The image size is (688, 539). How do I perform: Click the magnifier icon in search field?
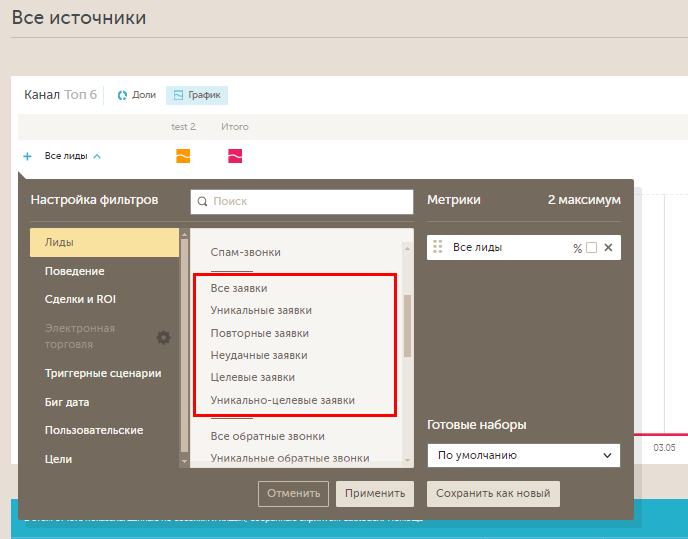(x=203, y=202)
